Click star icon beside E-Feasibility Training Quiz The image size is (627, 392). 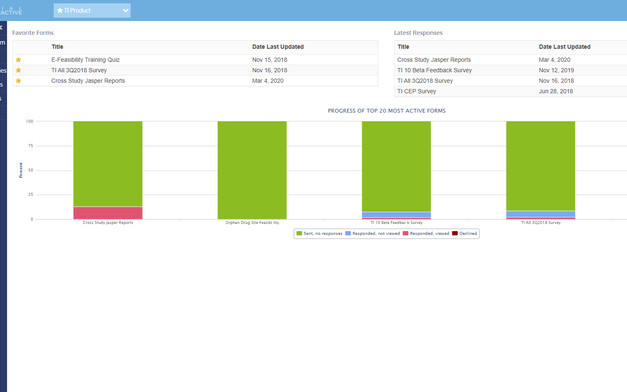click(18, 60)
